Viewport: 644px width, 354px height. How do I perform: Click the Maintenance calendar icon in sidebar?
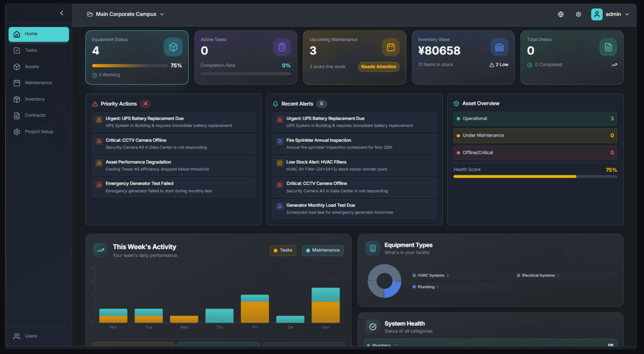pyautogui.click(x=17, y=82)
